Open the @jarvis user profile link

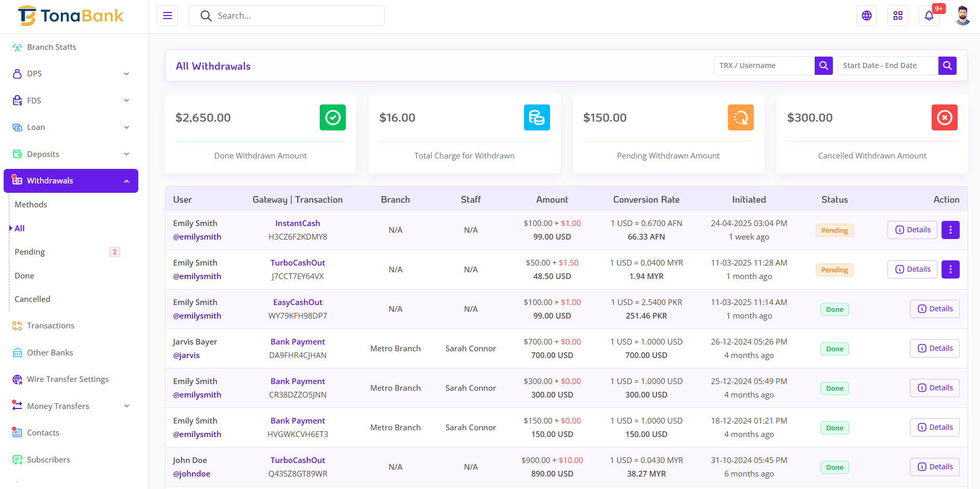[x=186, y=355]
